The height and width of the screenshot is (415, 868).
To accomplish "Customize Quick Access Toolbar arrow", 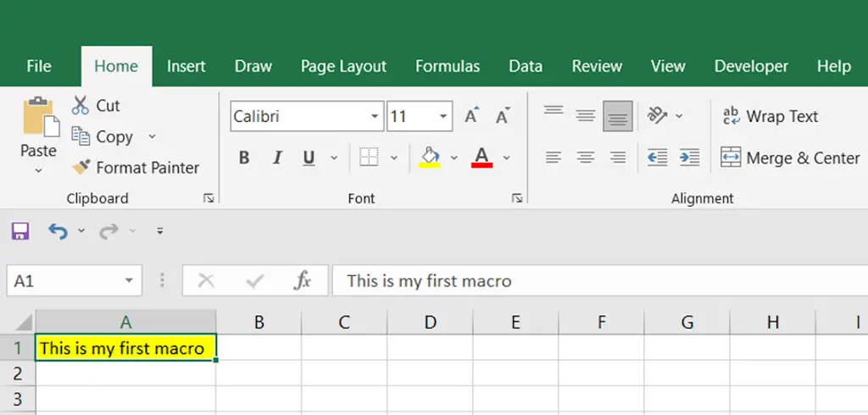I will point(160,230).
